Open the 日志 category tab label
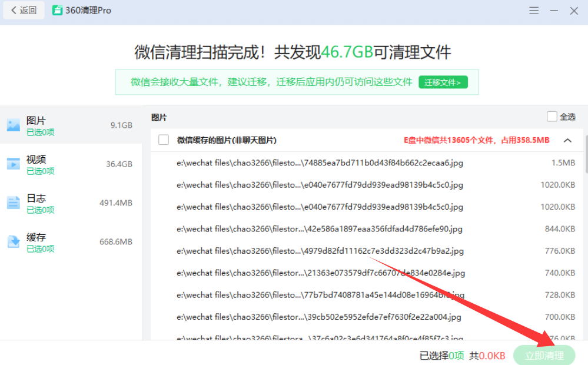Screen dimensions: 588x365 point(36,198)
